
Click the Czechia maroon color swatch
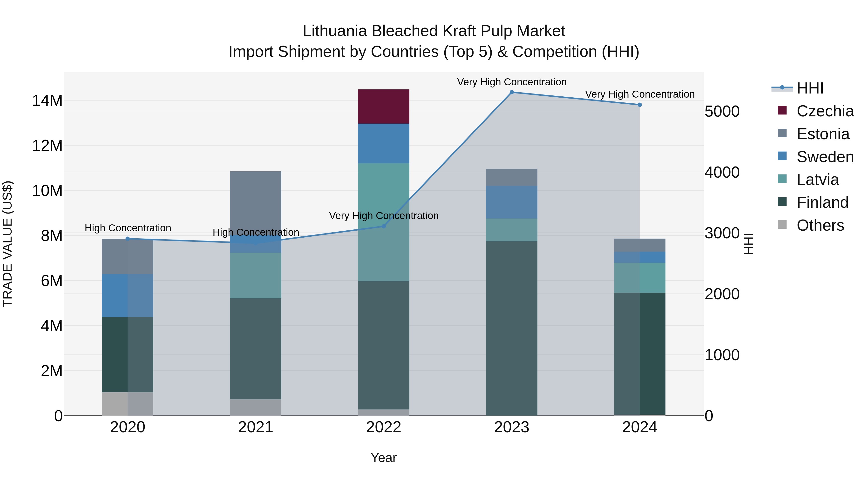click(x=782, y=110)
